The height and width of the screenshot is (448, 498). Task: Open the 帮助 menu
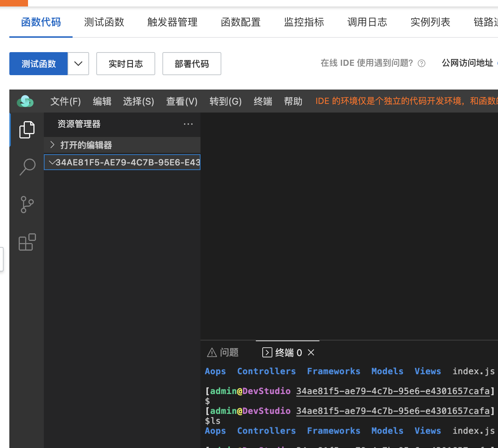(x=293, y=101)
